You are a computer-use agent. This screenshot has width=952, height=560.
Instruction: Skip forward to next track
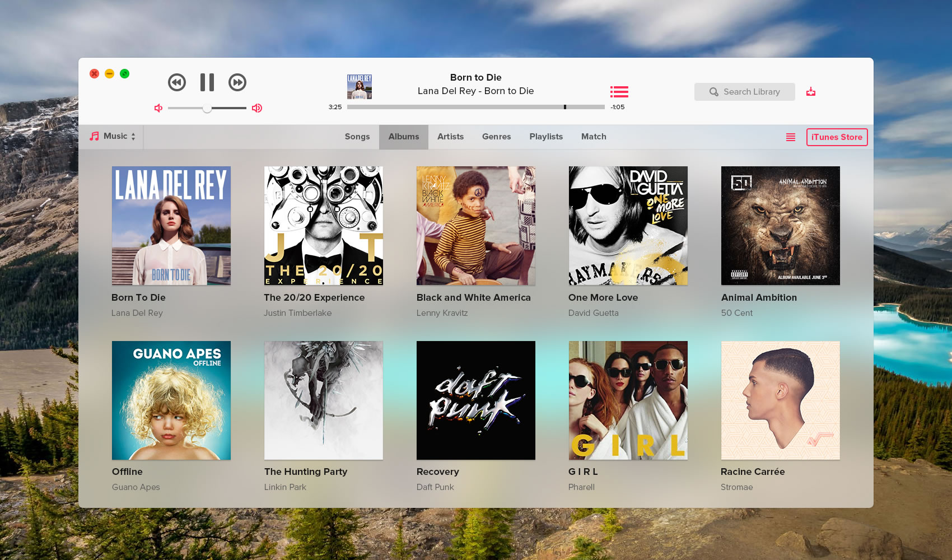pos(237,83)
